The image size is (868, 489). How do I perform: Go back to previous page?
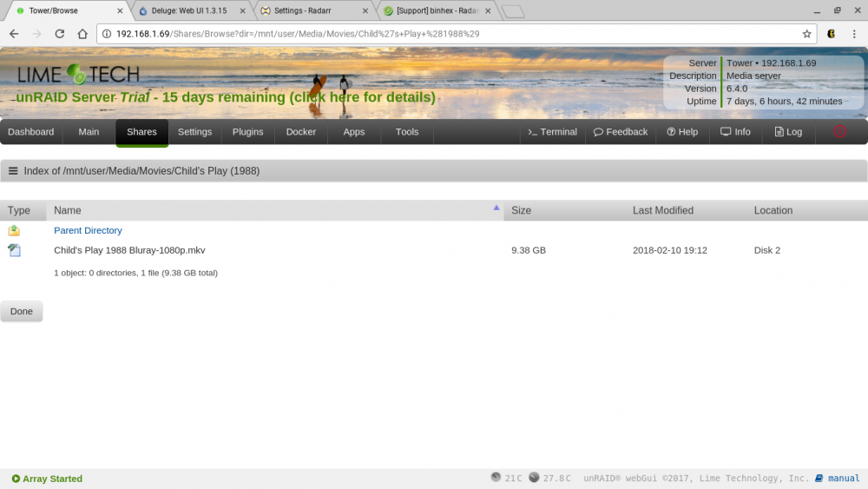click(14, 34)
